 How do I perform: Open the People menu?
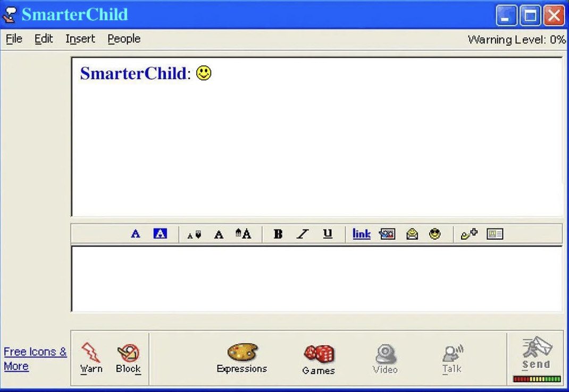[x=124, y=39]
